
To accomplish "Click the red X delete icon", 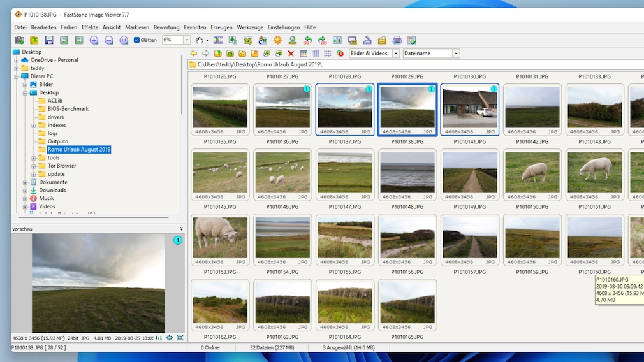I will (291, 54).
